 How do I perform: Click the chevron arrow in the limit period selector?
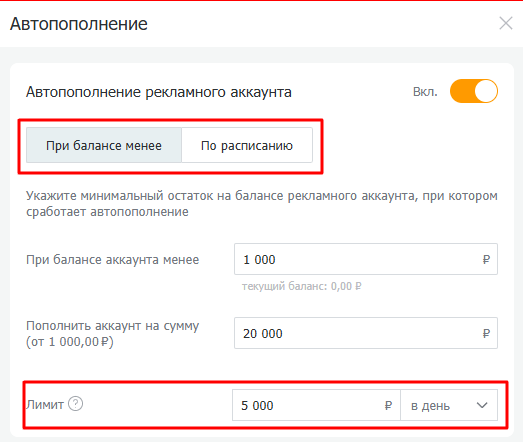tap(482, 406)
